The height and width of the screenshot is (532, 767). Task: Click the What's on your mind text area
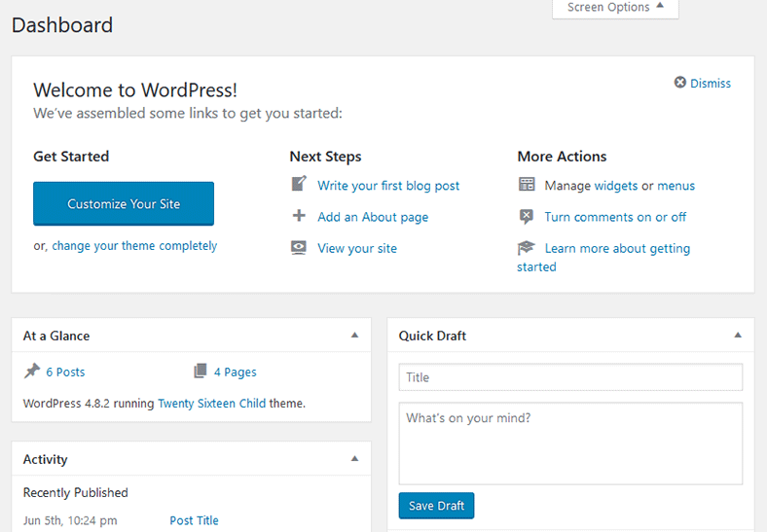(x=570, y=443)
